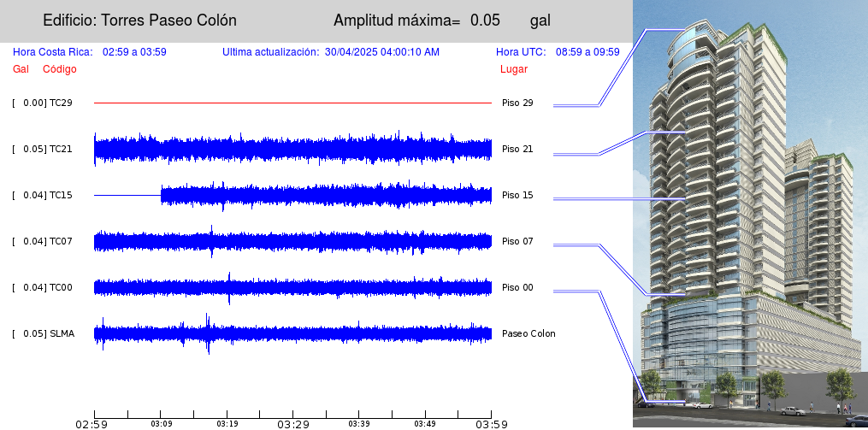Click the 'Piso 21' location label
868x430 pixels.
(517, 149)
